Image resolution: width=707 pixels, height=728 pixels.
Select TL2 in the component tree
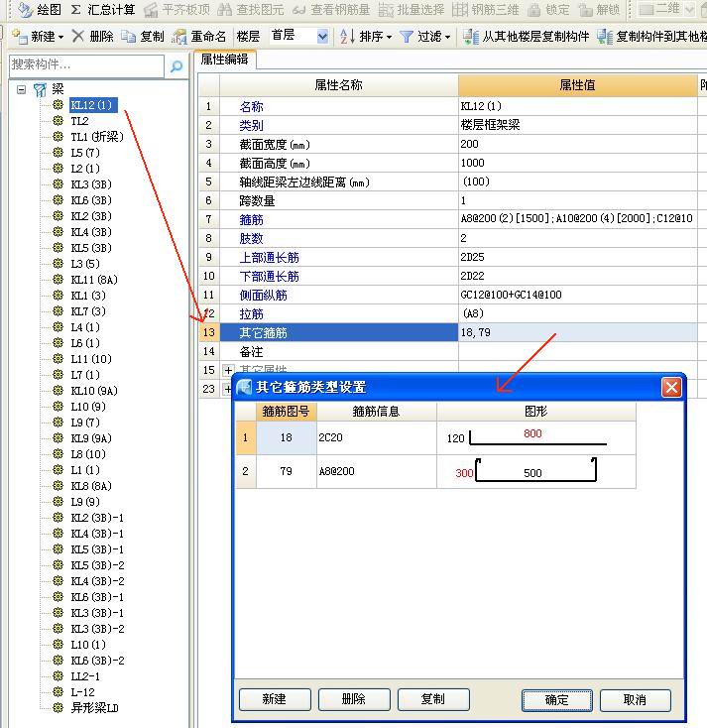(x=79, y=121)
